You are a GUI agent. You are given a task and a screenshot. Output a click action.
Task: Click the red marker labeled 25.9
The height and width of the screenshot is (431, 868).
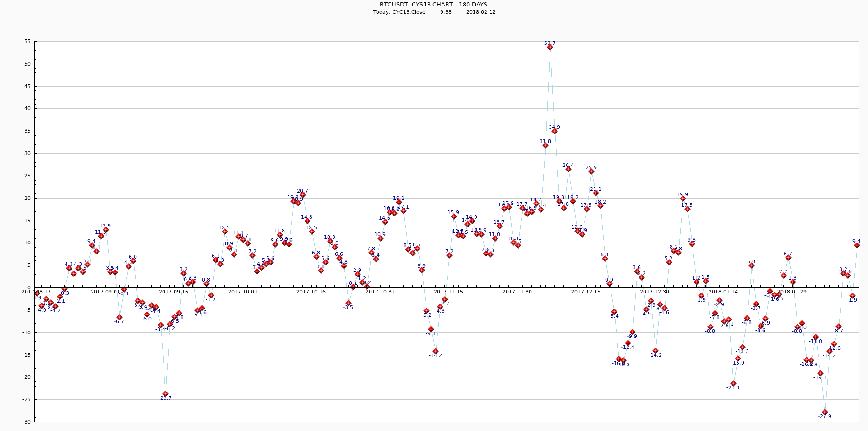pyautogui.click(x=591, y=171)
